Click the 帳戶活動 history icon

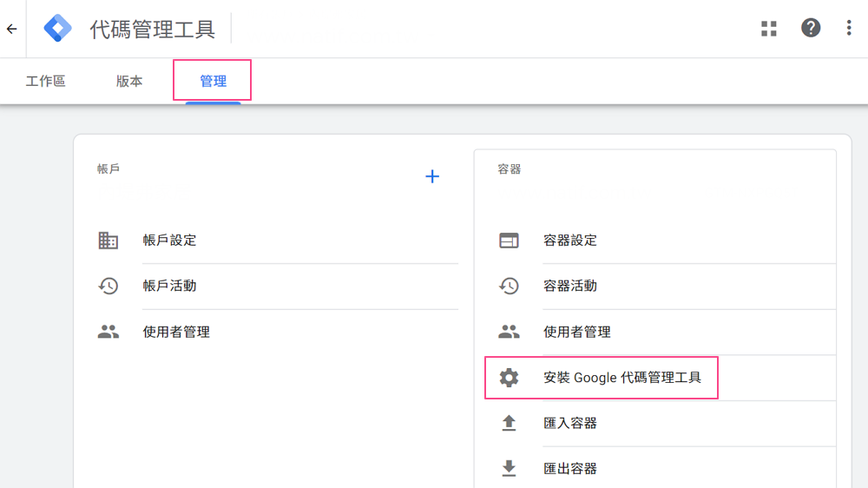coord(108,286)
